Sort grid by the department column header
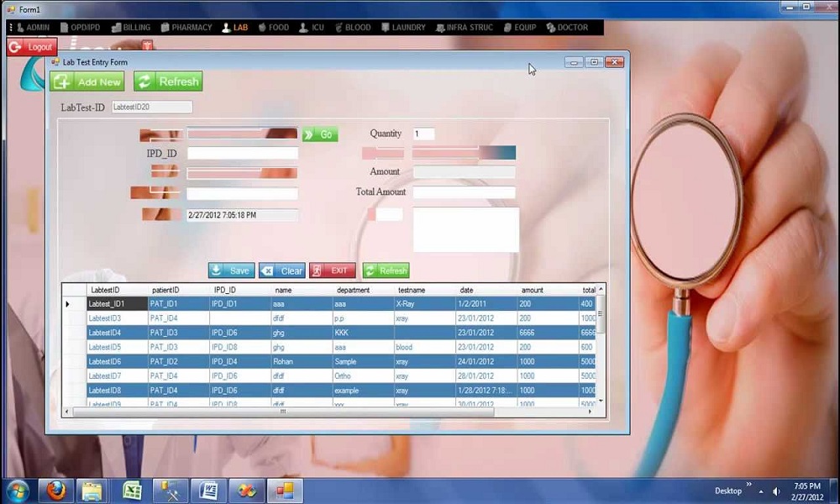The width and height of the screenshot is (840, 504). pos(353,290)
